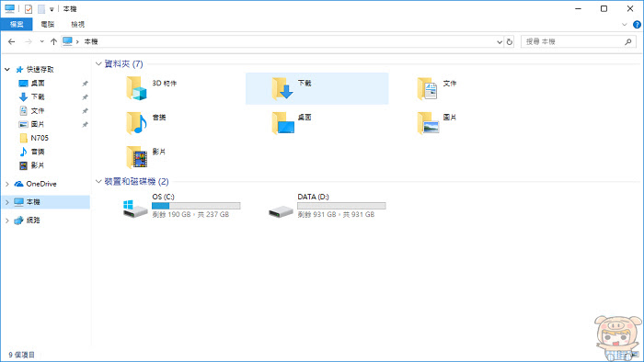Open the 下載 folder in main pane
The width and height of the screenshot is (644, 362).
(x=316, y=88)
